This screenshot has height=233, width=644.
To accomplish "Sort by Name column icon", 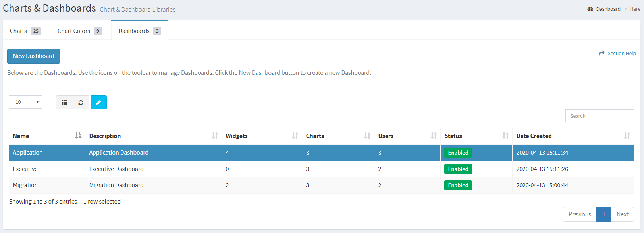I will click(78, 136).
